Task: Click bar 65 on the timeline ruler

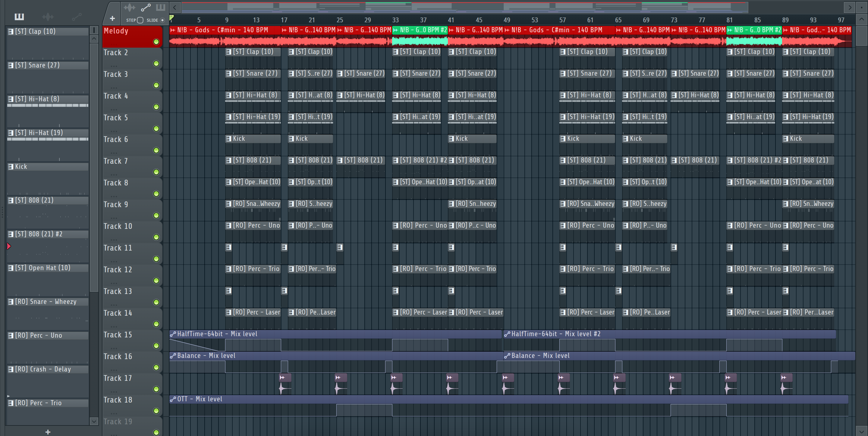Action: click(x=618, y=20)
